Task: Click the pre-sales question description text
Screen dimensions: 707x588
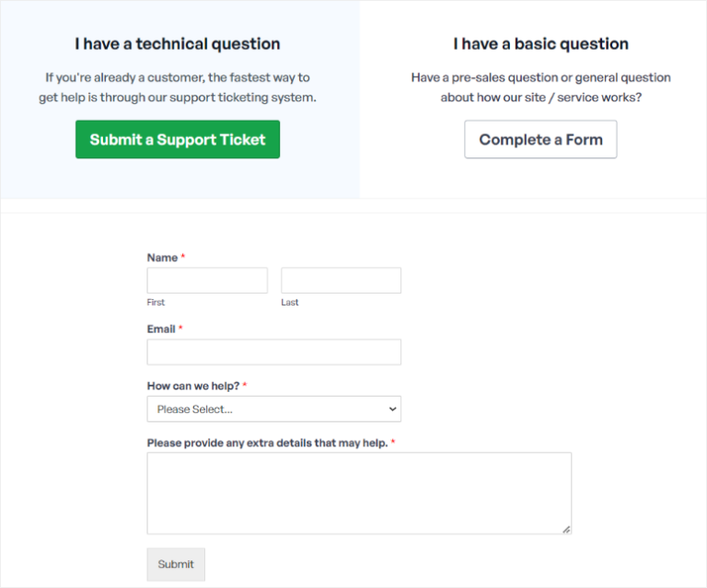Action: pyautogui.click(x=541, y=87)
